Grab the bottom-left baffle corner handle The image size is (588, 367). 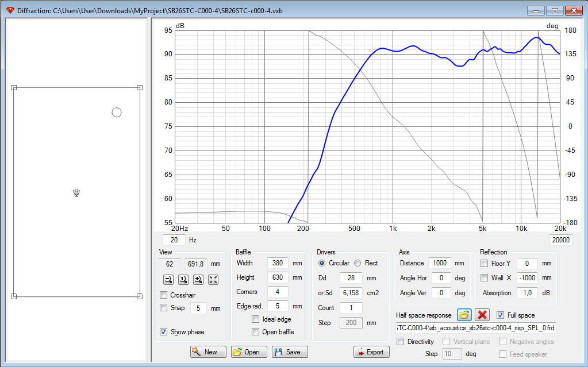14,296
